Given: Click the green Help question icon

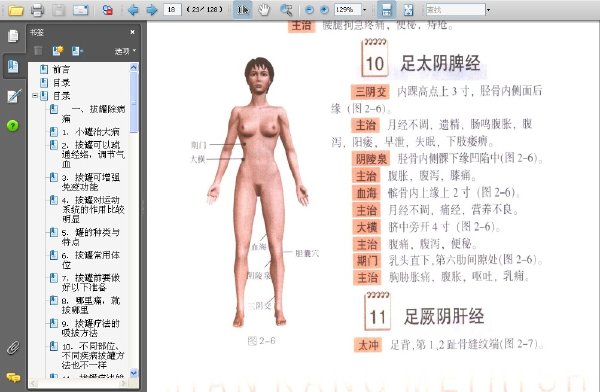Looking at the screenshot, I should point(13,126).
